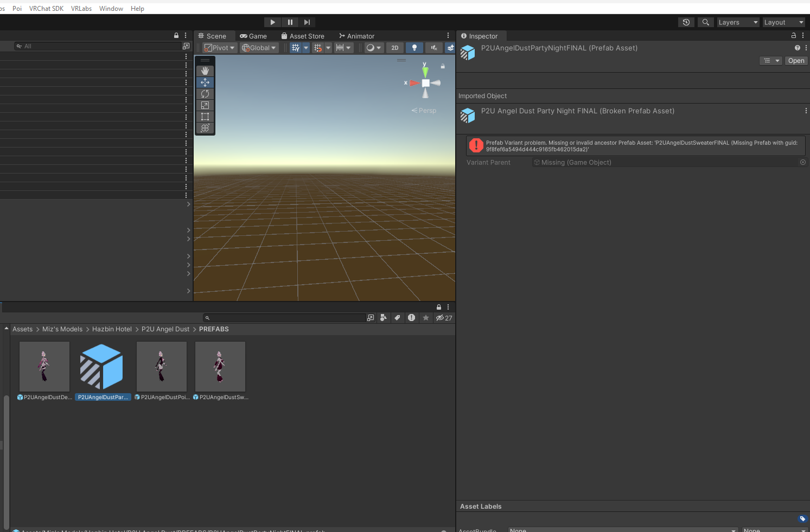Toggle scene lighting bulb

pyautogui.click(x=414, y=48)
